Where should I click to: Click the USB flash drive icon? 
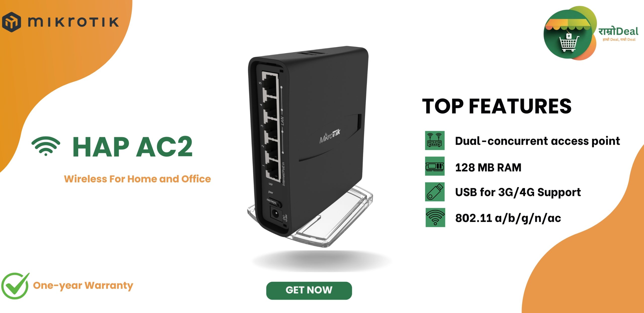[x=435, y=192]
